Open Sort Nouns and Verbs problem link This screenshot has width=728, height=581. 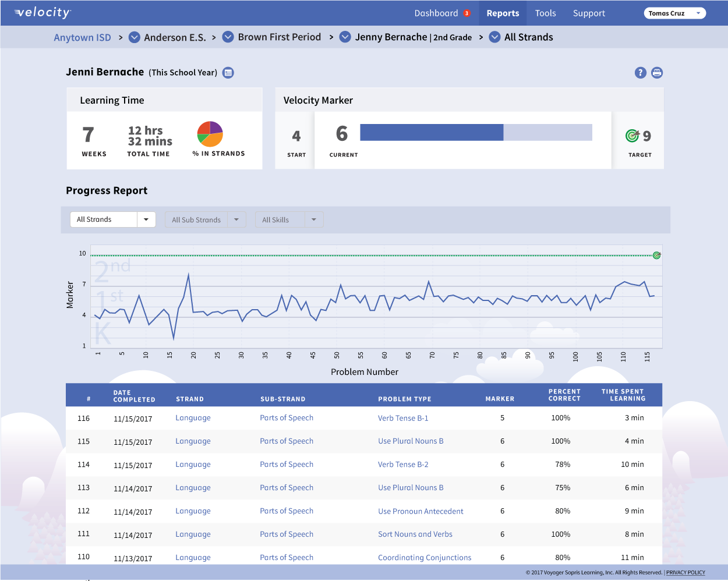coord(415,534)
